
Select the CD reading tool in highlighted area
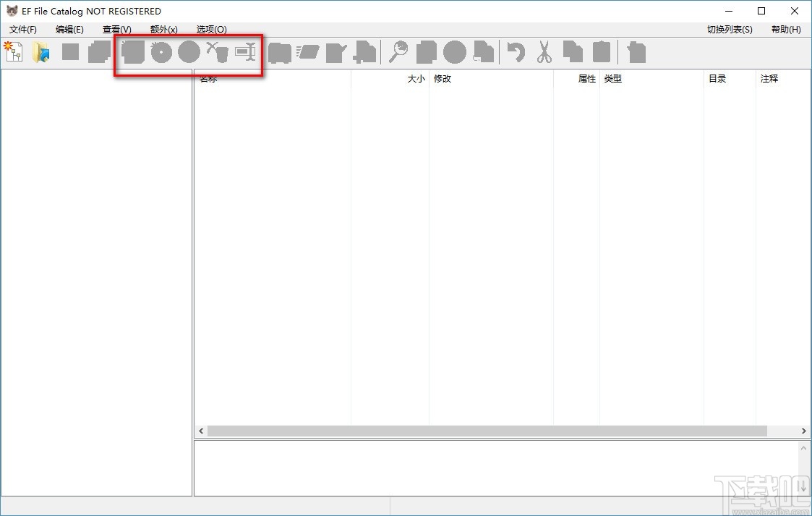(x=161, y=51)
